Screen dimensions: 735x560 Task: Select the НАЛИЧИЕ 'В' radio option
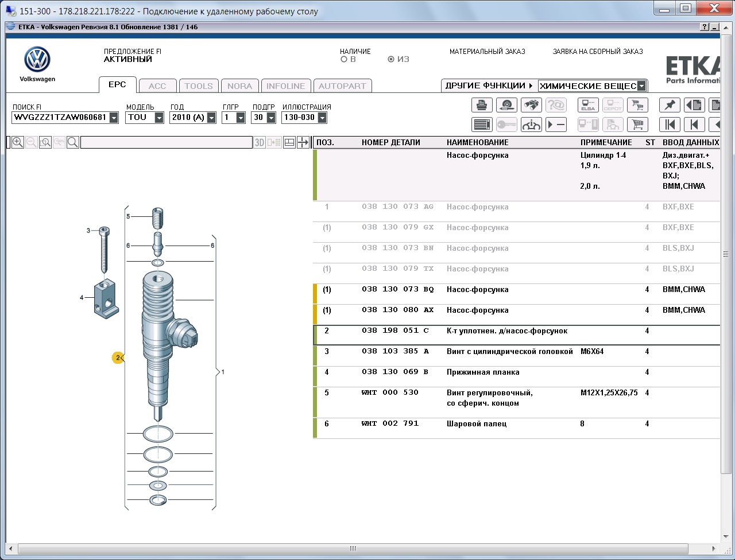pyautogui.click(x=344, y=59)
